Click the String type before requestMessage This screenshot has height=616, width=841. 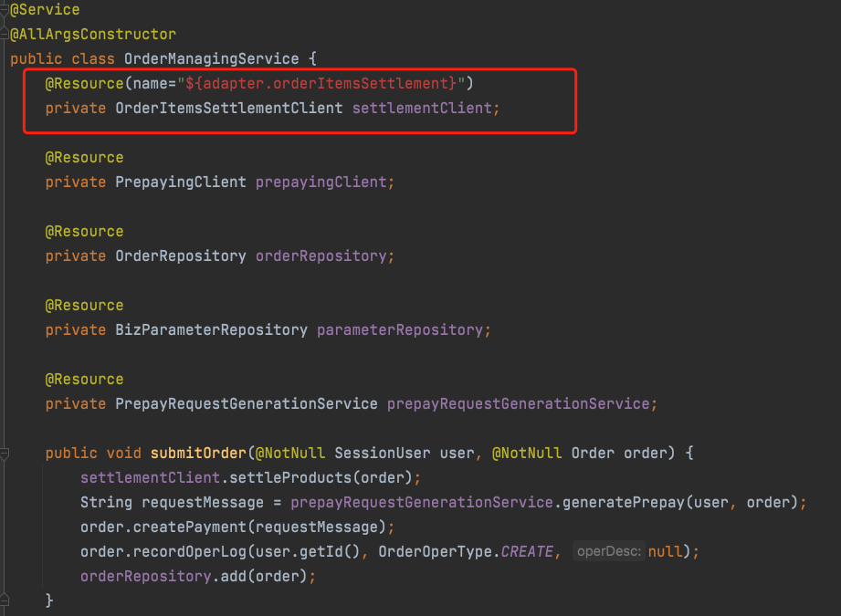coord(106,503)
